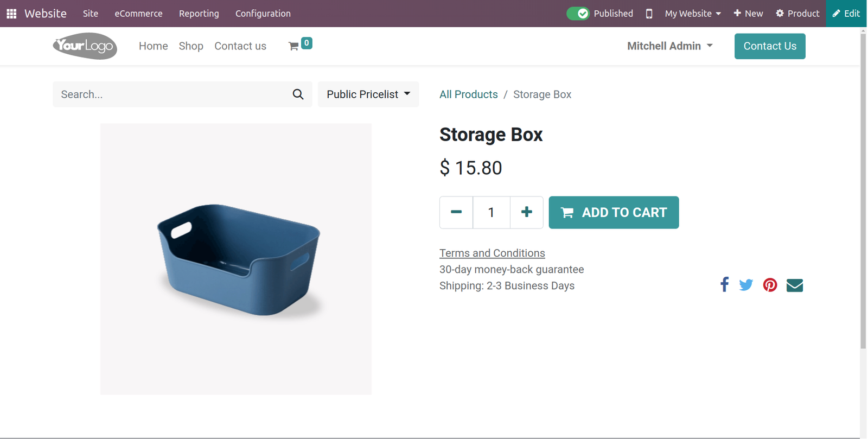Share product on Facebook
The height and width of the screenshot is (439, 868).
pos(724,284)
